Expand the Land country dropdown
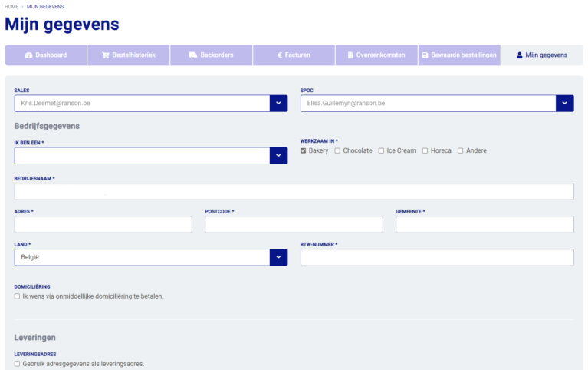 point(278,257)
